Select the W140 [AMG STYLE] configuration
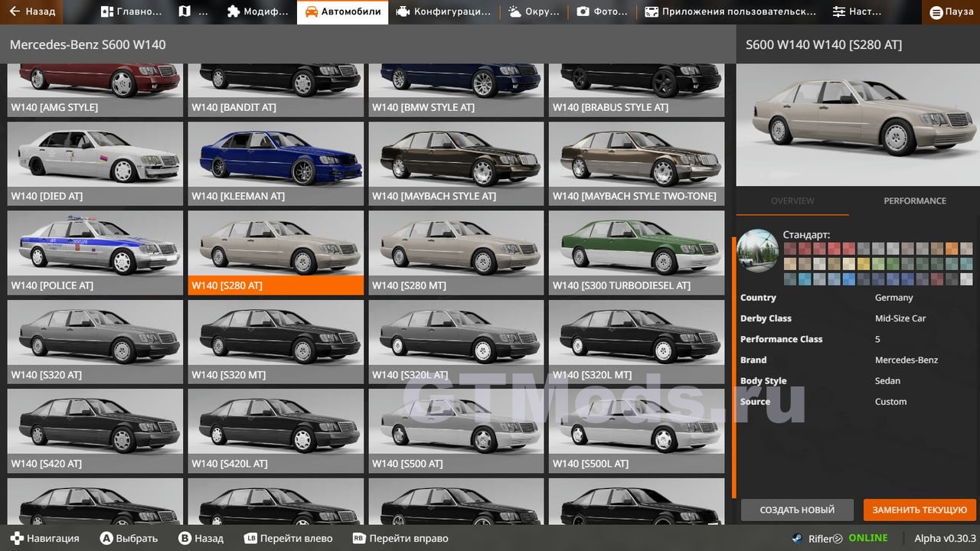This screenshot has height=551, width=980. click(96, 90)
